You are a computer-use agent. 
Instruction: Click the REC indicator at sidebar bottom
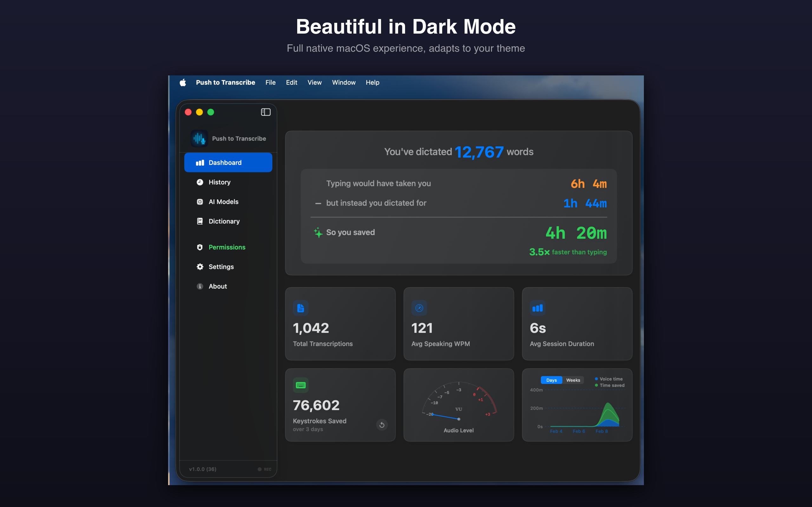265,469
